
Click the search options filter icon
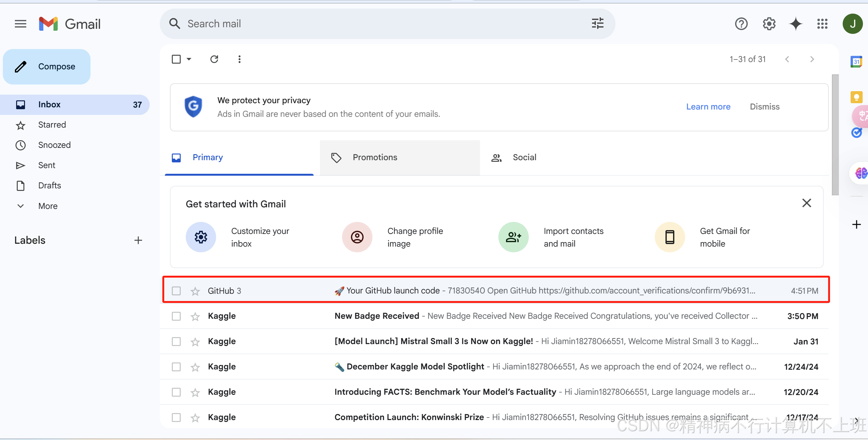tap(597, 24)
